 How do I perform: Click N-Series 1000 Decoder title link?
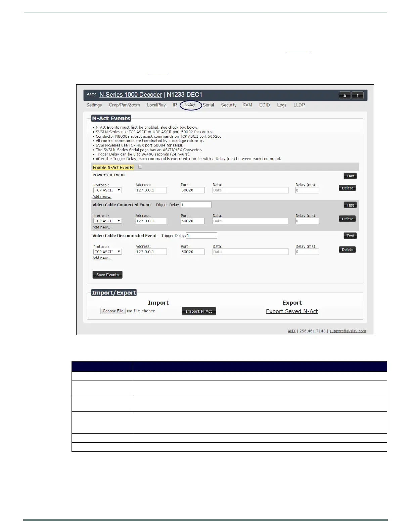click(131, 95)
